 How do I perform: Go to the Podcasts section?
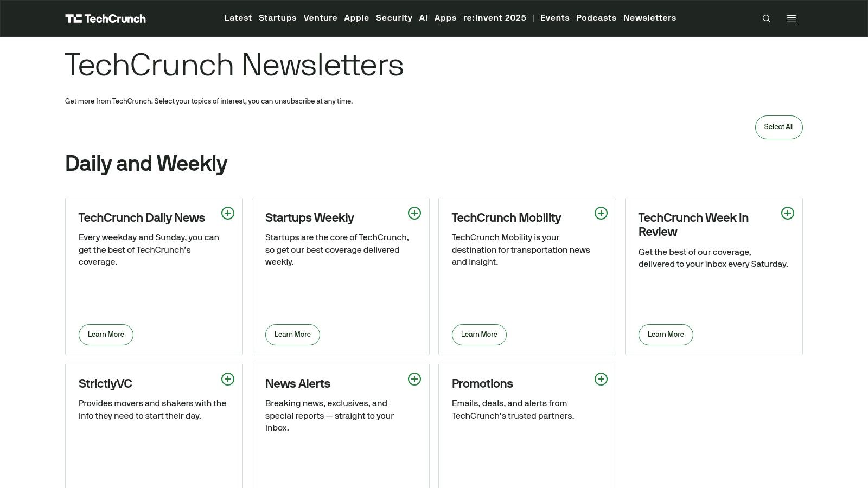point(596,18)
